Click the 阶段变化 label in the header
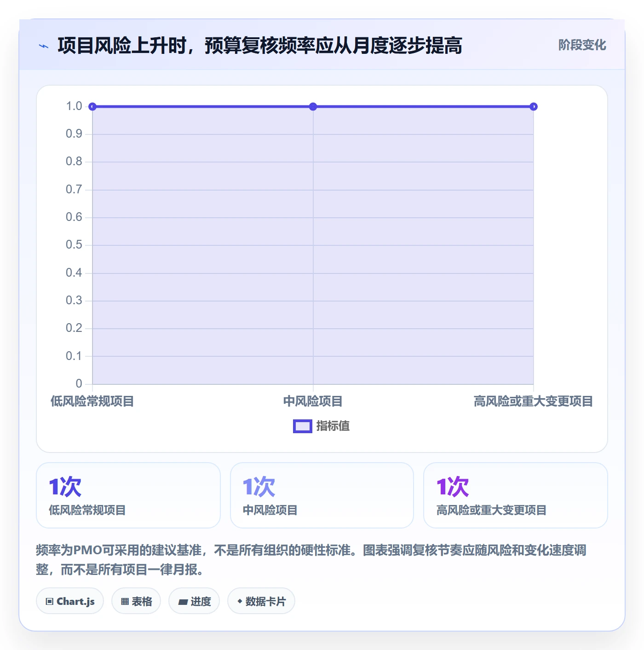644x650 pixels. (582, 45)
